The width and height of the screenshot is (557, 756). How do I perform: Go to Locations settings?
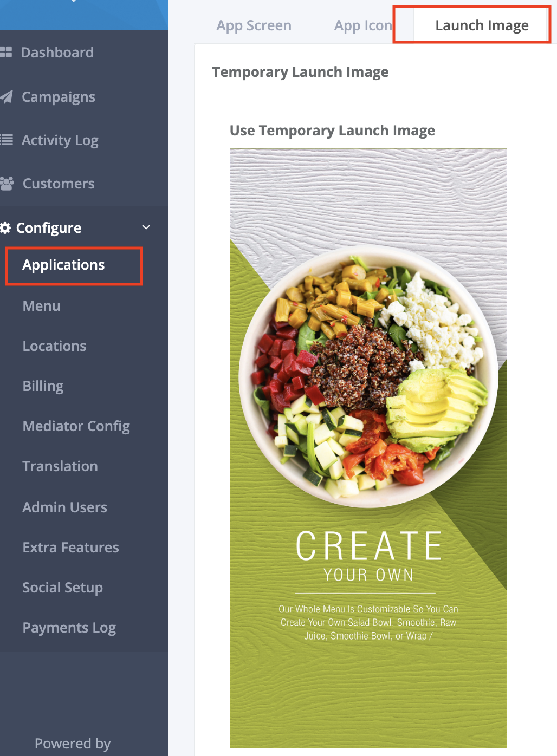(x=54, y=346)
